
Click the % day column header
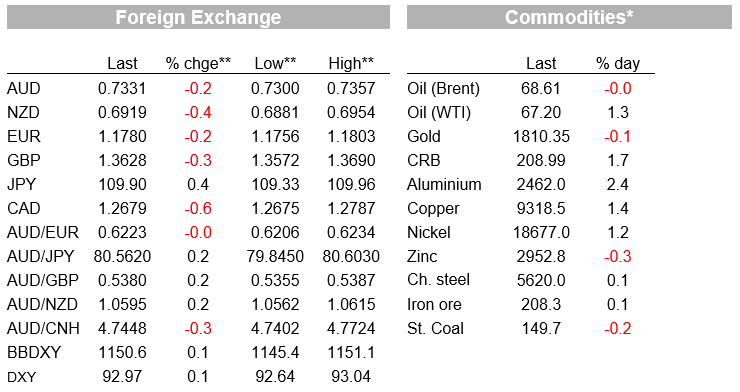coord(618,63)
